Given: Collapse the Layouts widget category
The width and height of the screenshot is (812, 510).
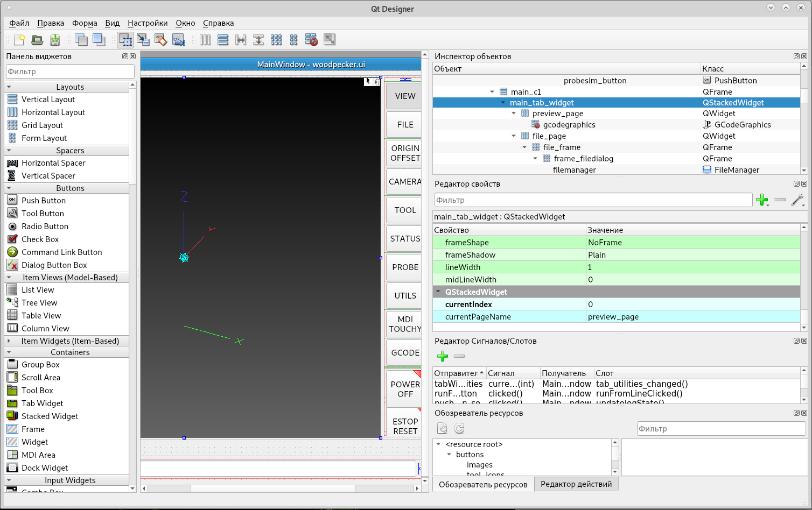Looking at the screenshot, I should (9, 87).
